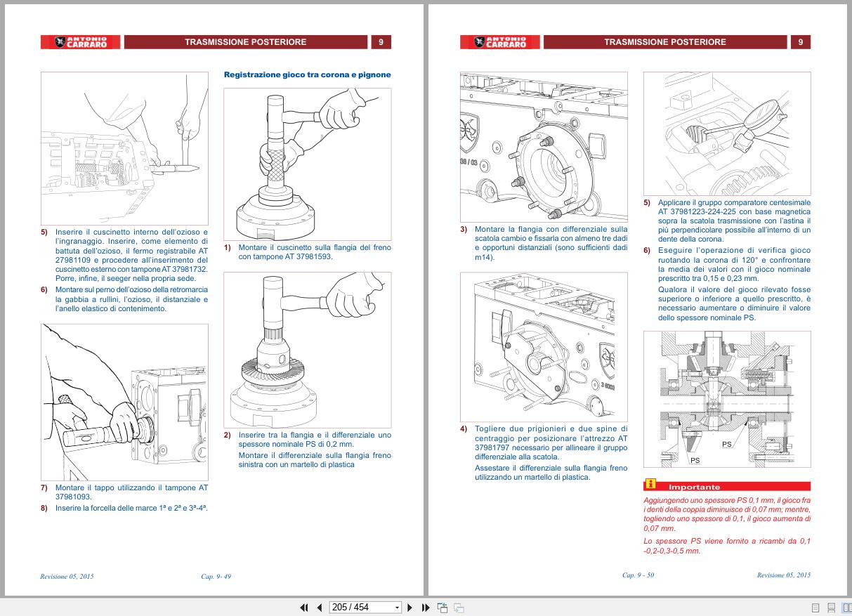Click left page step 5 'Inserire il cuscinetto interno dell'ozioso'

131,254
